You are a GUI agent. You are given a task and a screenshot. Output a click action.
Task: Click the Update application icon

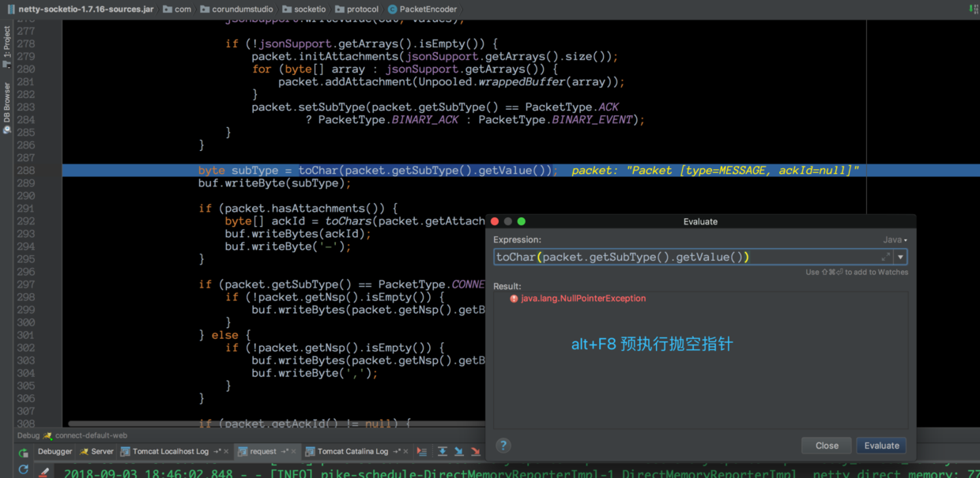24,470
